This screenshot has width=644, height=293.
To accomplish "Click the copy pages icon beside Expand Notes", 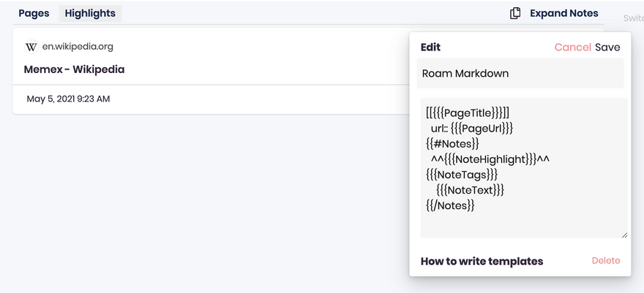I will pos(515,13).
